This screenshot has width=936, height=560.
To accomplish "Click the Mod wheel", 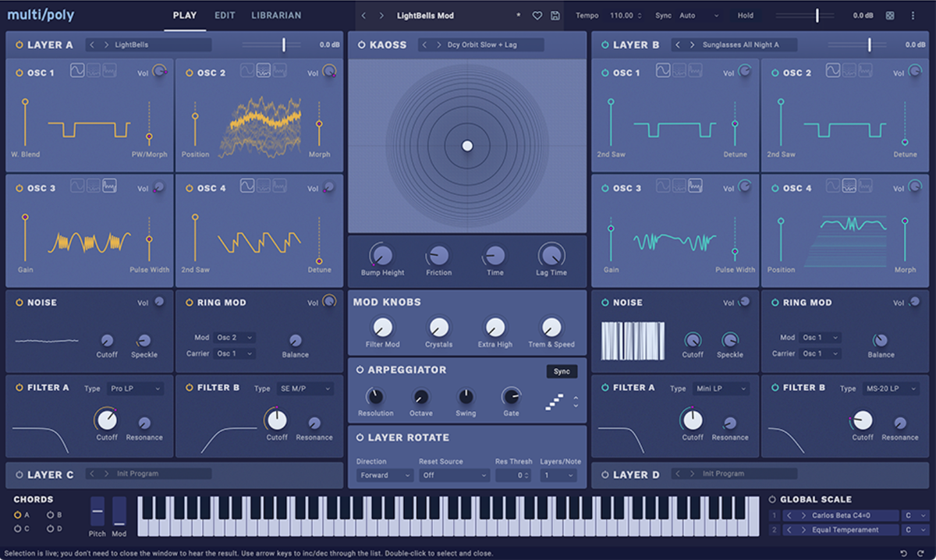I will pos(119,512).
